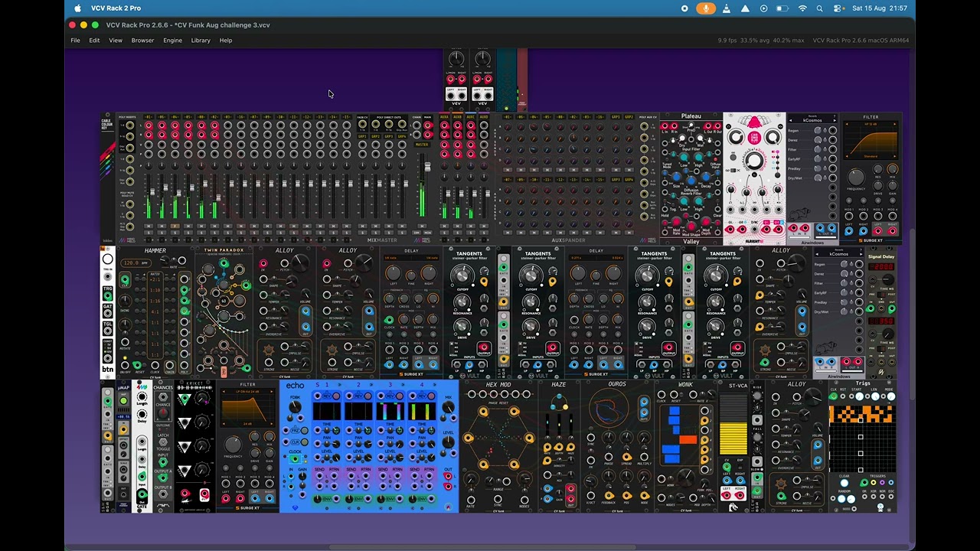Click the +2:1 ratio on Hammer
The width and height of the screenshot is (980, 551).
(x=155, y=280)
